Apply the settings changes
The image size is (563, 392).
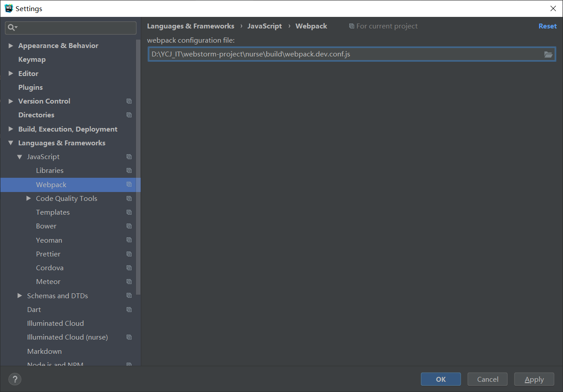click(534, 379)
